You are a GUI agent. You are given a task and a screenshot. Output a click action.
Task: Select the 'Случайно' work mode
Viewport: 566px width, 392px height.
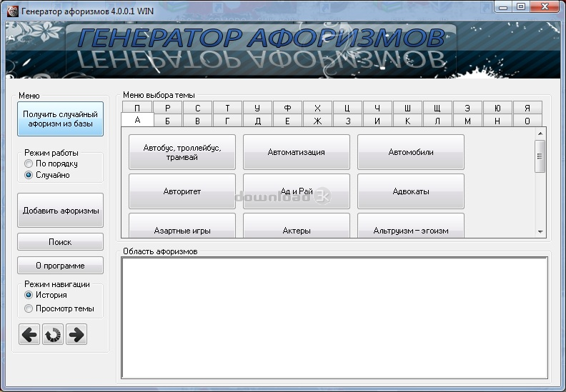click(29, 174)
